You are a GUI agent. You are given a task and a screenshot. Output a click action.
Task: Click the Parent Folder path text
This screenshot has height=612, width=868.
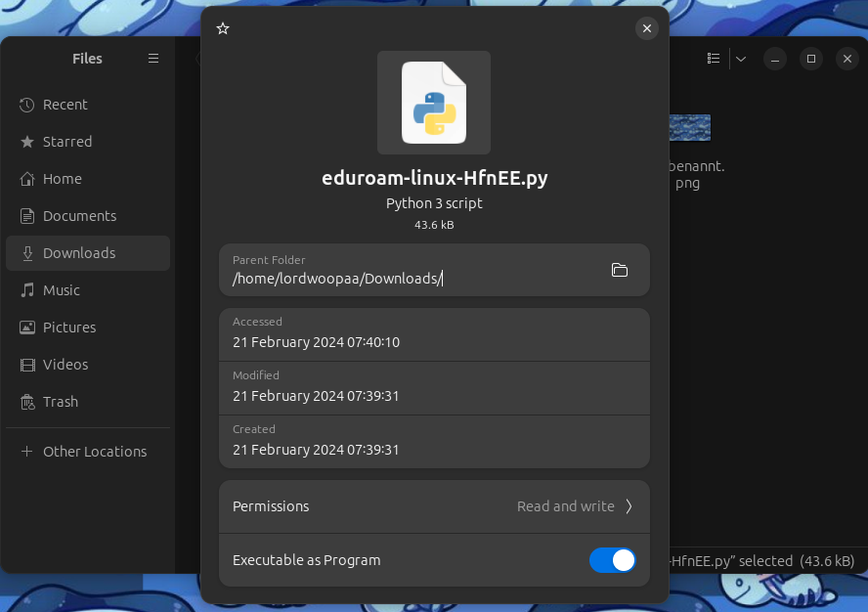click(x=337, y=279)
